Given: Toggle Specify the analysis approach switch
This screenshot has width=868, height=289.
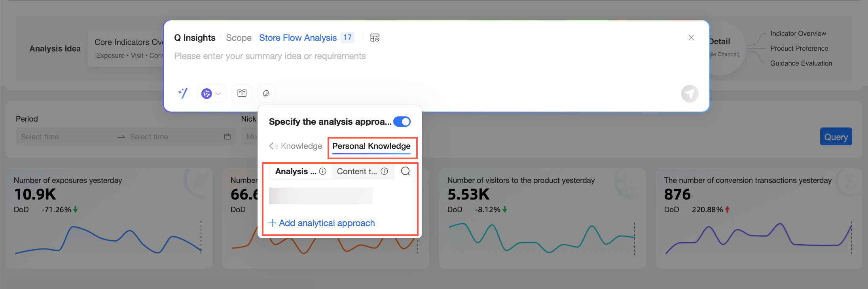Looking at the screenshot, I should pos(402,122).
